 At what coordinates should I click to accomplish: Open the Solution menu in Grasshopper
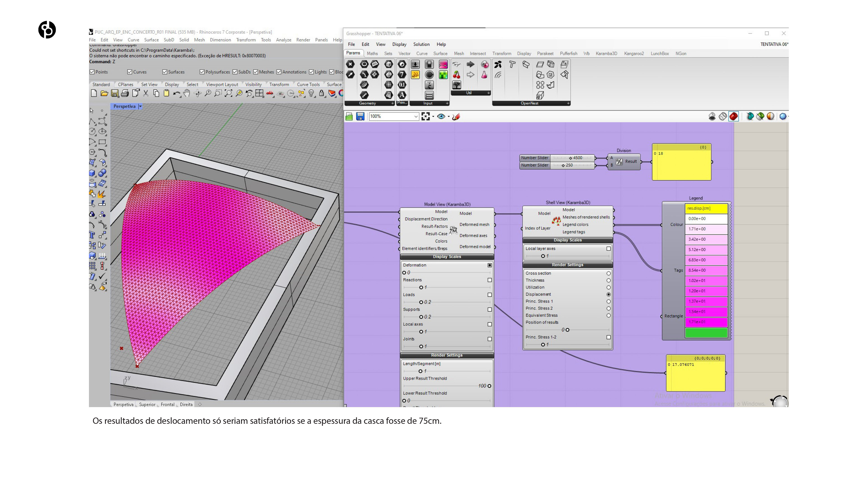coord(421,44)
